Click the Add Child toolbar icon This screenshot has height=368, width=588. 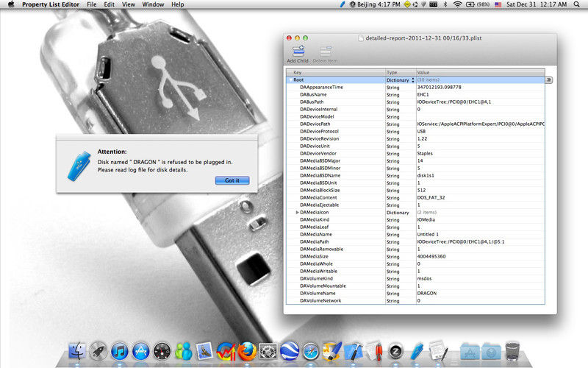coord(298,52)
